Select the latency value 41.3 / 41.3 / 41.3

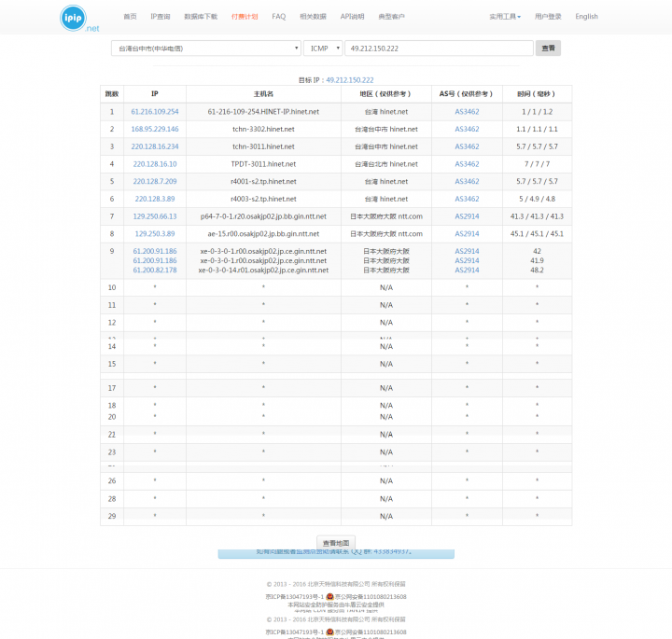click(537, 216)
